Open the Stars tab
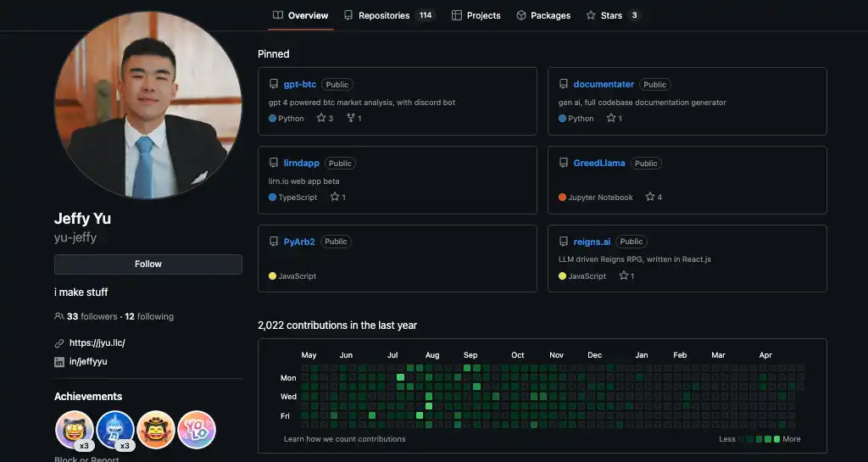Image resolution: width=868 pixels, height=462 pixels. coord(611,15)
